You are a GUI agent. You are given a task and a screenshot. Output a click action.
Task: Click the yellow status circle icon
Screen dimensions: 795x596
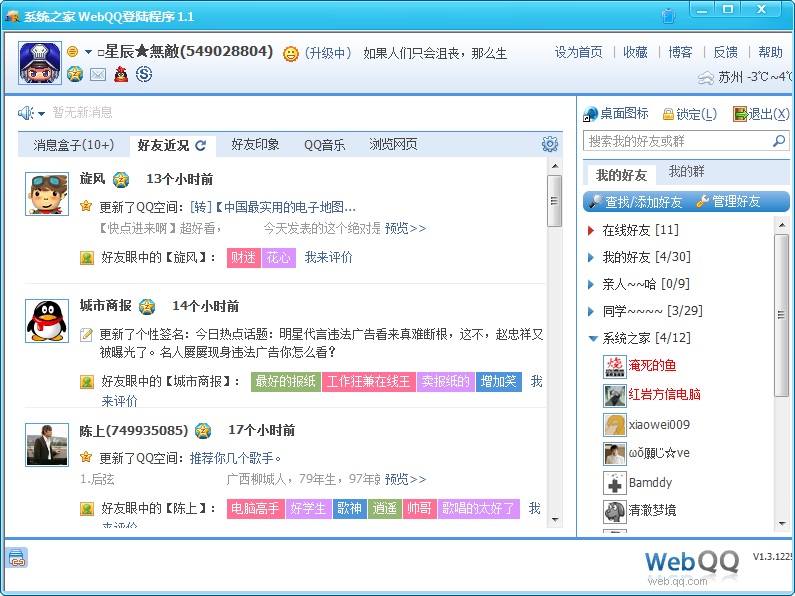pos(73,52)
